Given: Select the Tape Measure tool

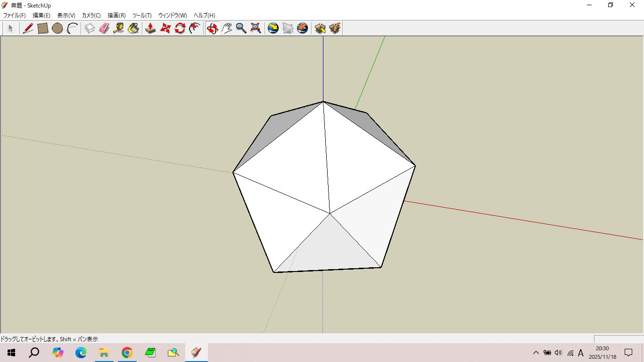Looking at the screenshot, I should tap(119, 28).
